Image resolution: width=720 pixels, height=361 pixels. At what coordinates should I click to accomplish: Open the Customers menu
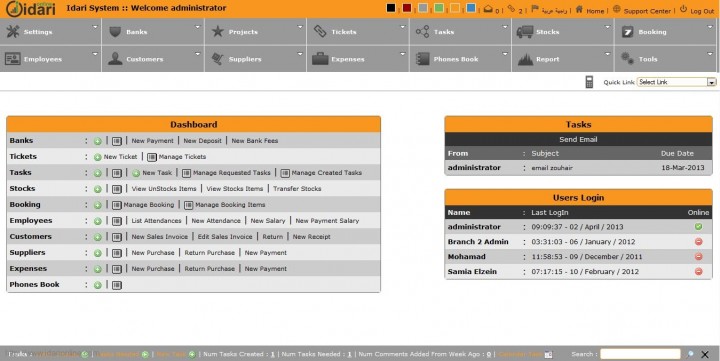[x=153, y=59]
